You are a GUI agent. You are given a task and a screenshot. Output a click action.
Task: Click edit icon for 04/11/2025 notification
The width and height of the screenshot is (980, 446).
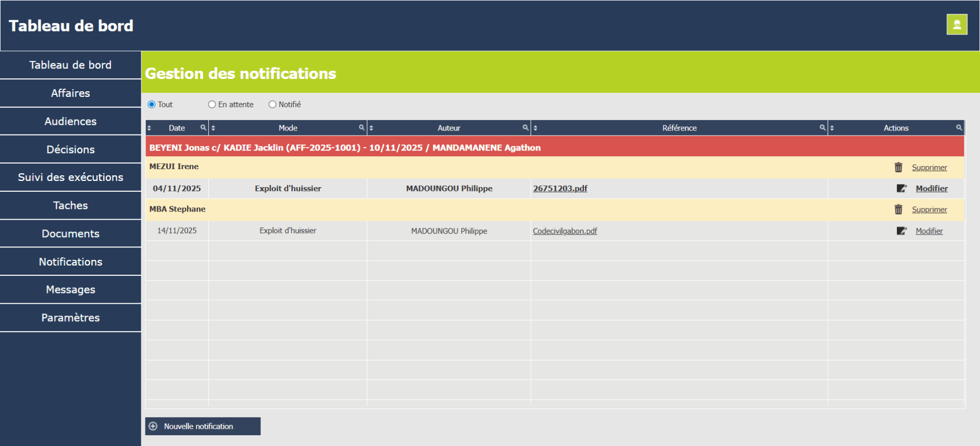901,189
